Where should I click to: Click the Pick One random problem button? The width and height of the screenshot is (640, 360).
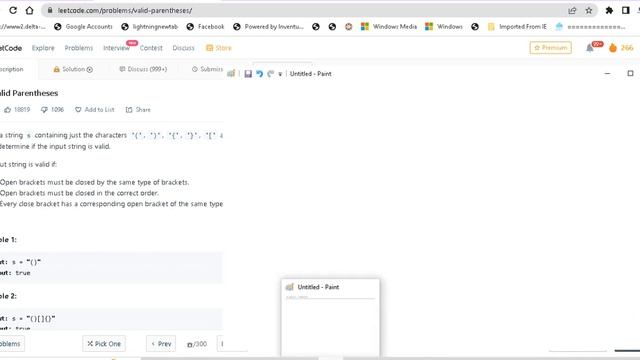(x=104, y=344)
